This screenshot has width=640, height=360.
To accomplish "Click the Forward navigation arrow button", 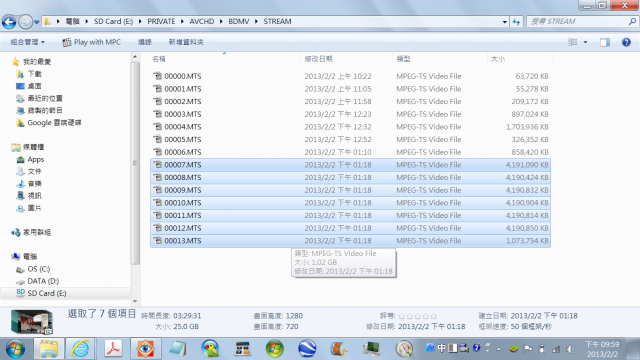I will tap(25, 22).
